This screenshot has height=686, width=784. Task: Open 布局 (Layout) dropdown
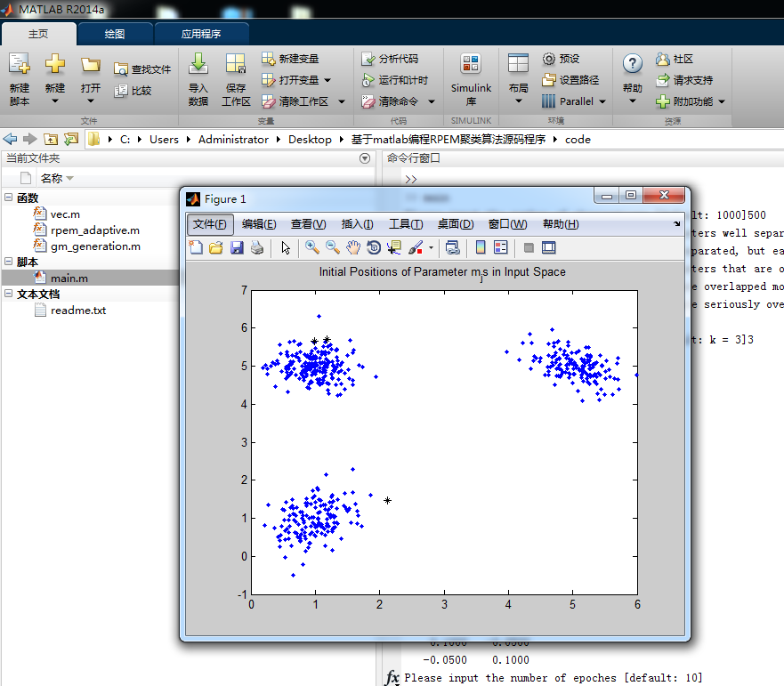coord(519,101)
